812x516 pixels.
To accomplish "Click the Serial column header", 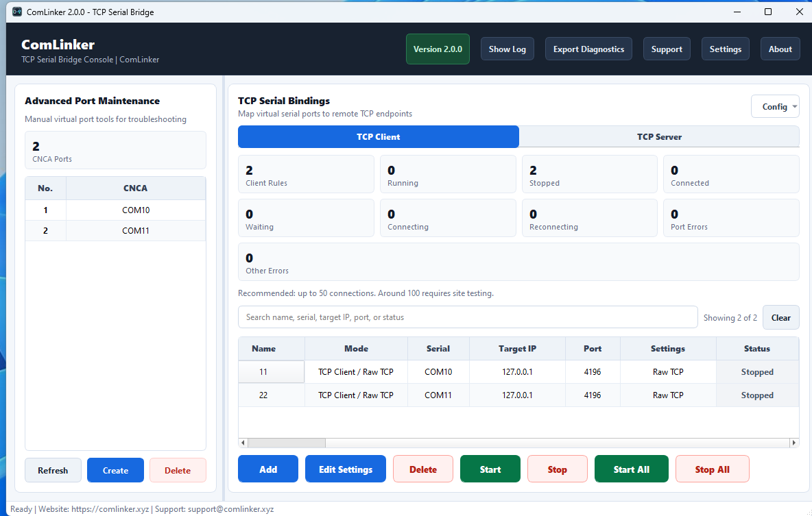I will coord(438,349).
